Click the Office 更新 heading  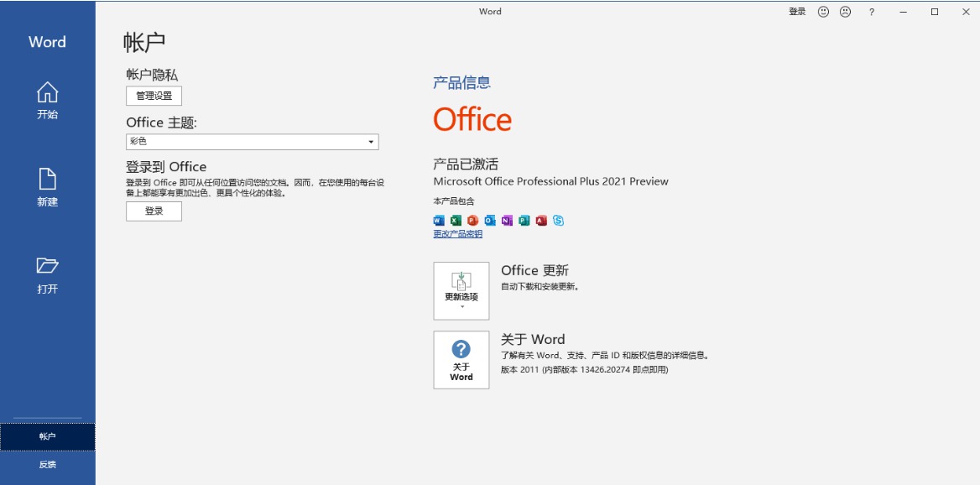[535, 271]
